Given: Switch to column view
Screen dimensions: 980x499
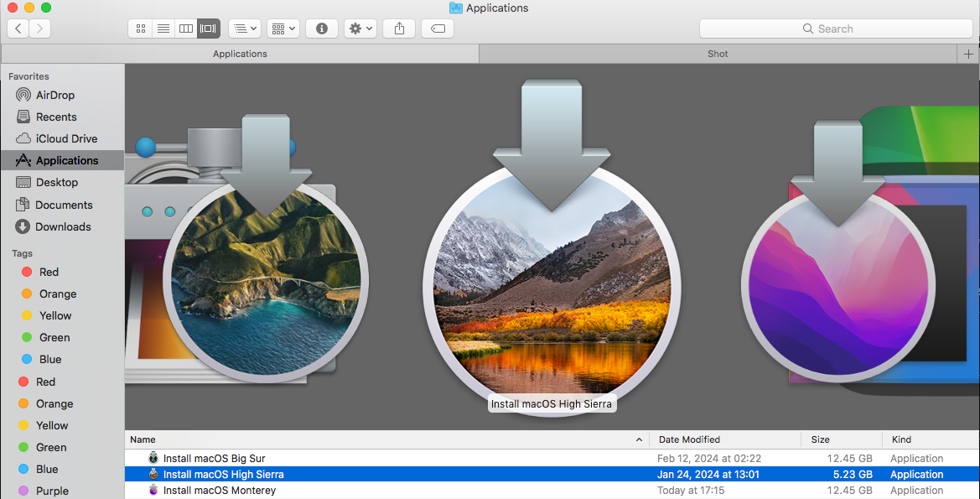Looking at the screenshot, I should coord(185,29).
